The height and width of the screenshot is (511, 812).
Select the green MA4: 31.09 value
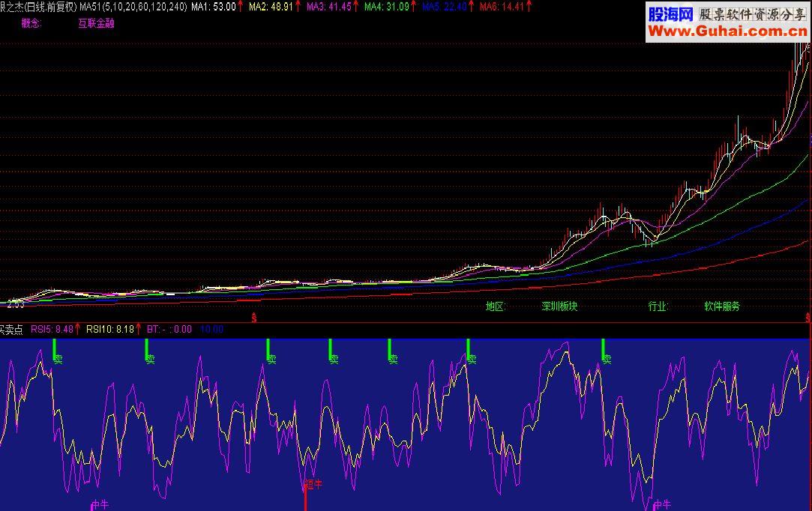click(387, 7)
